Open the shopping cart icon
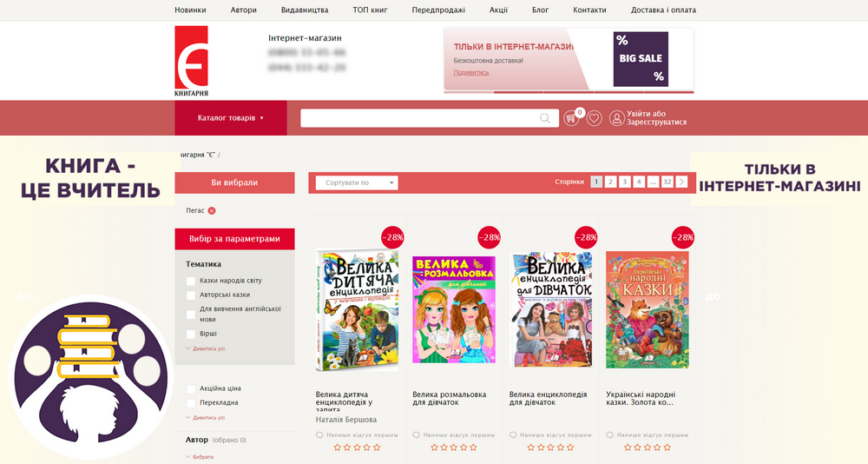The height and width of the screenshot is (464, 868). (571, 118)
